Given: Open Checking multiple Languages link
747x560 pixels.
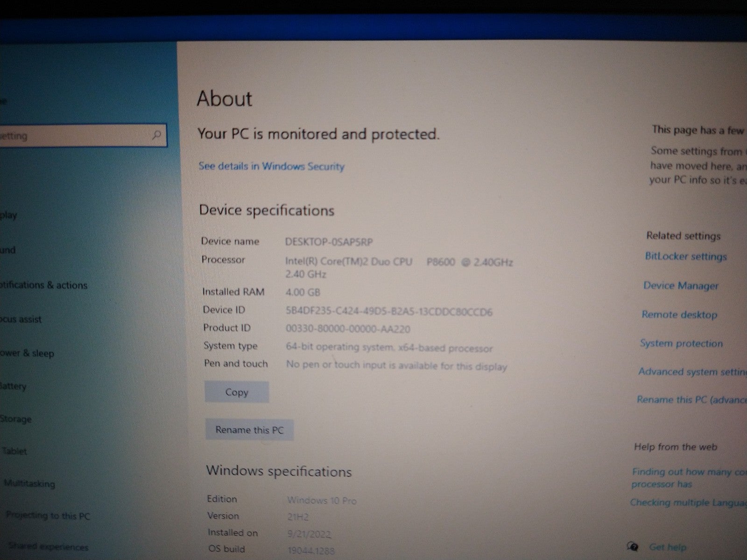Looking at the screenshot, I should [x=689, y=503].
